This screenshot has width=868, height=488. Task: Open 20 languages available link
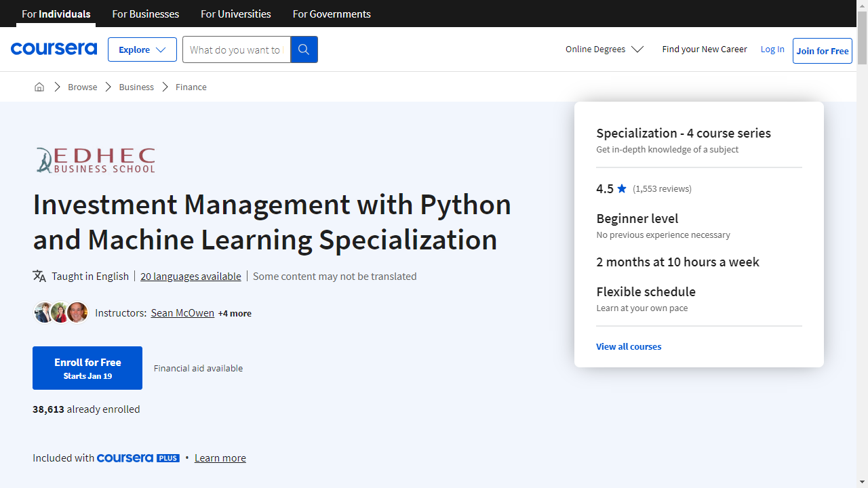coord(191,276)
